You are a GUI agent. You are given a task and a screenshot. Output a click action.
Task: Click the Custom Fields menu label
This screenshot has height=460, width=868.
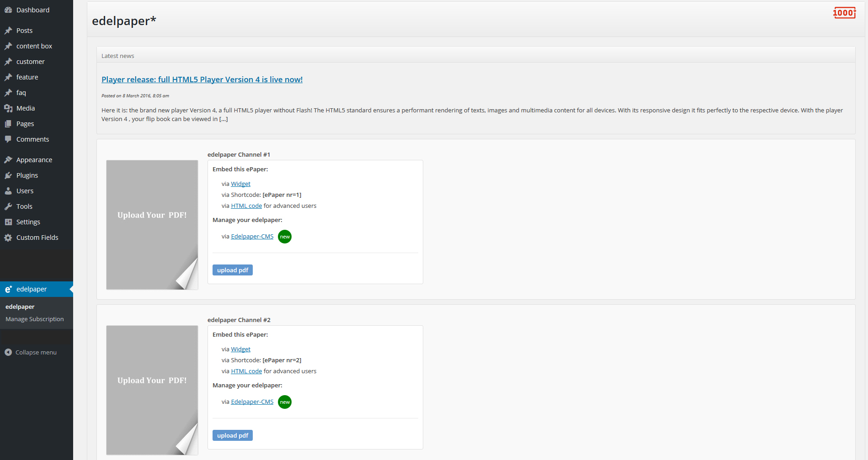click(x=37, y=238)
